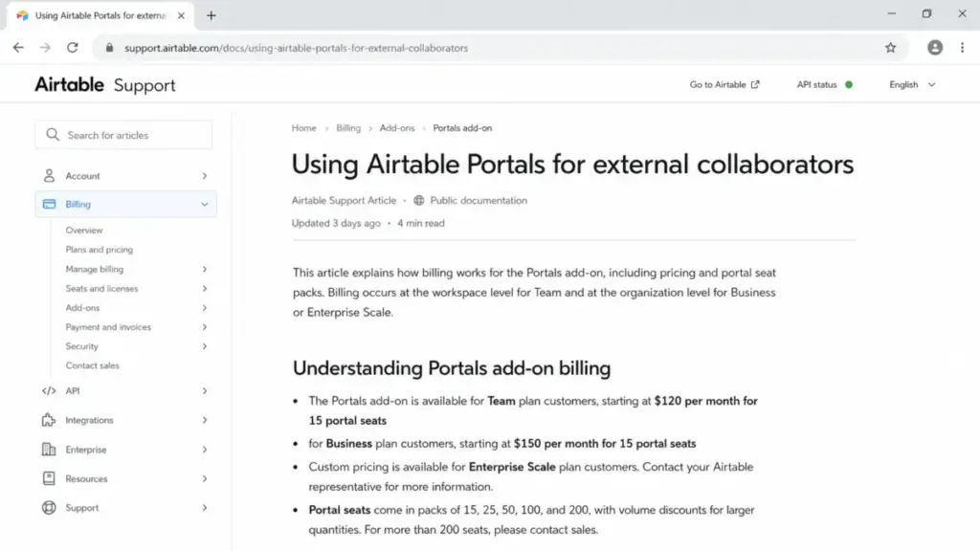Viewport: 980px width, 551px height.
Task: Open Contact sales sidebar link
Action: pyautogui.click(x=92, y=365)
